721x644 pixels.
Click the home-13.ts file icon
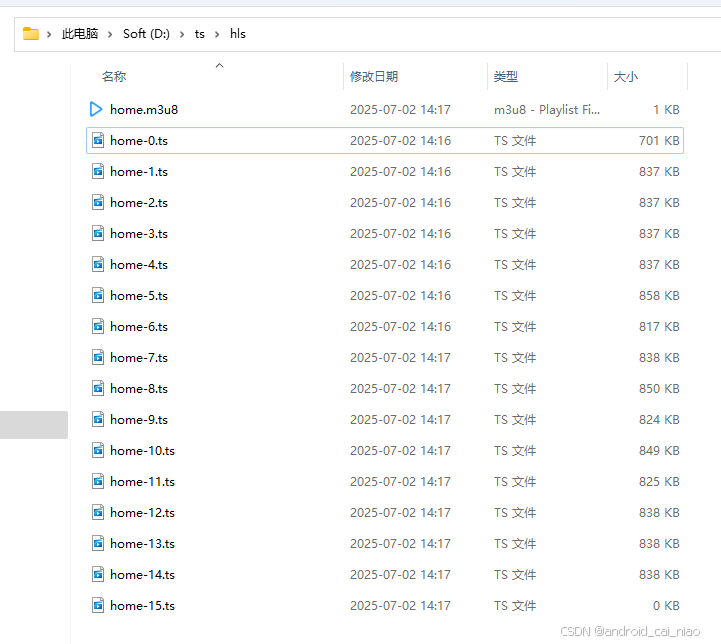pyautogui.click(x=98, y=544)
